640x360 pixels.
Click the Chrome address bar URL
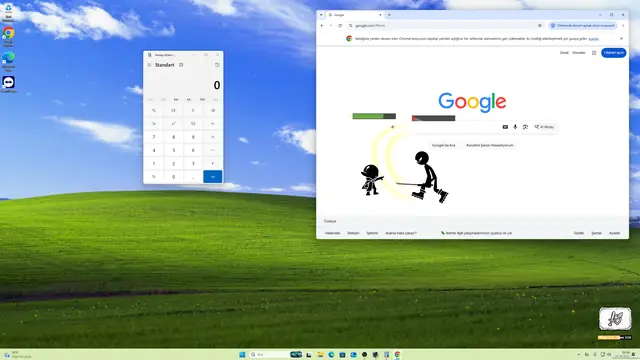point(370,25)
